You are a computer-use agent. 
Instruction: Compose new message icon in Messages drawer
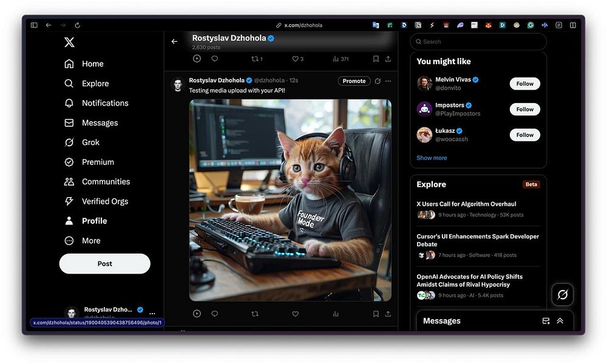546,321
